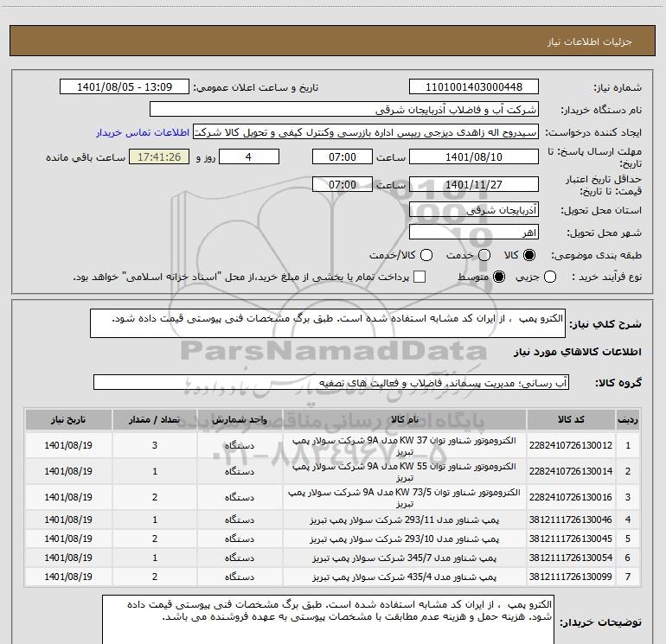This screenshot has width=666, height=644.
Task: Click the گروه کالا field
Action: tap(331, 382)
